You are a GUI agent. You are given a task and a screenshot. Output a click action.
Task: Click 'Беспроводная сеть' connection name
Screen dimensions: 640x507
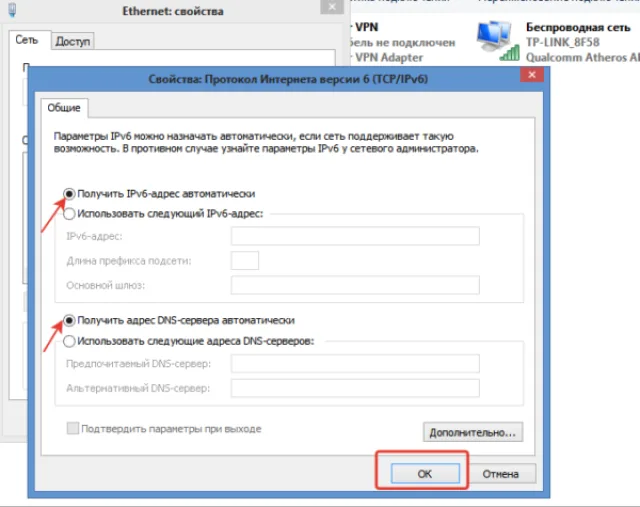coord(578,27)
